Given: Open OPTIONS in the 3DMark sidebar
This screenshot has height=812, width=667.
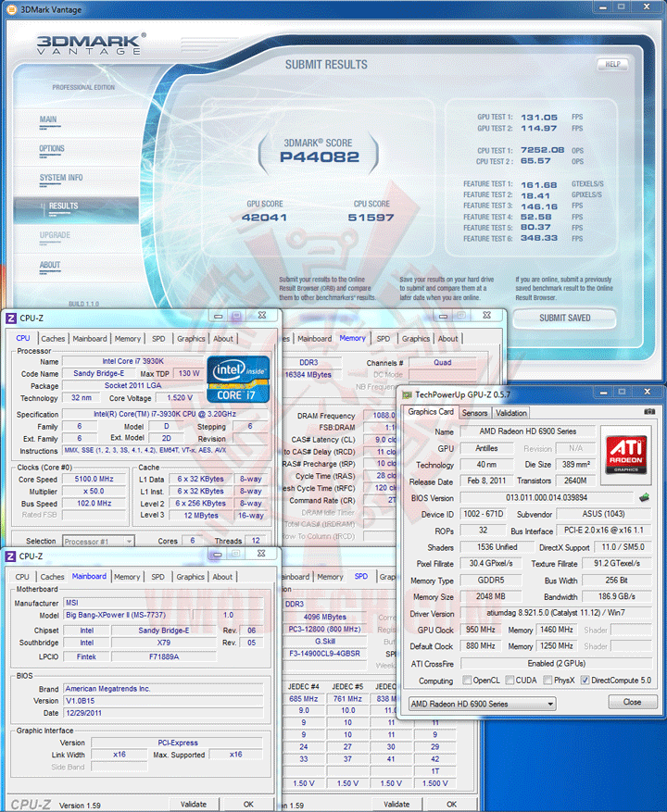Looking at the screenshot, I should tap(52, 149).
